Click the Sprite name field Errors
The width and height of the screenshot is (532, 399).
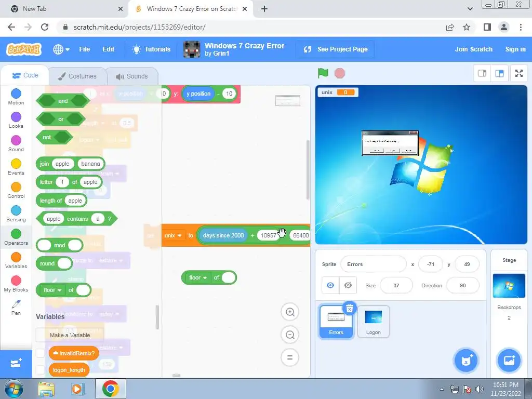373,264
